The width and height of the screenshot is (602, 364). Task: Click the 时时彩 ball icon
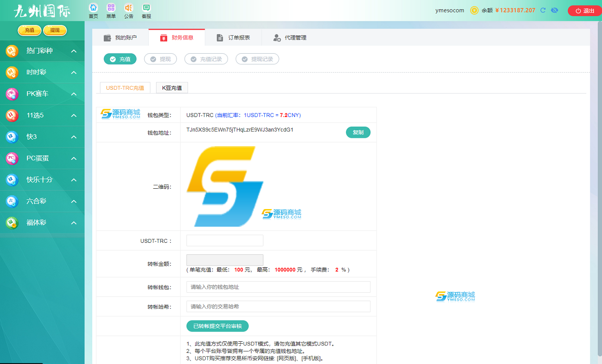click(12, 73)
